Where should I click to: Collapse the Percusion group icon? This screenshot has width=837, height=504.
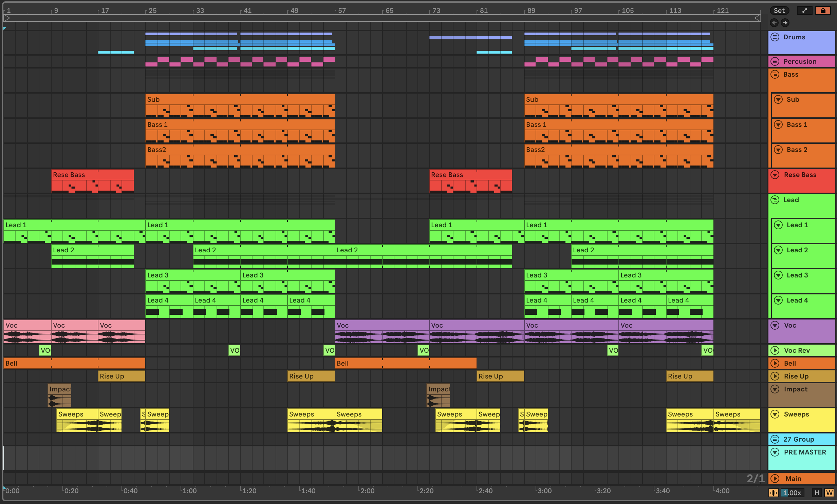point(775,61)
